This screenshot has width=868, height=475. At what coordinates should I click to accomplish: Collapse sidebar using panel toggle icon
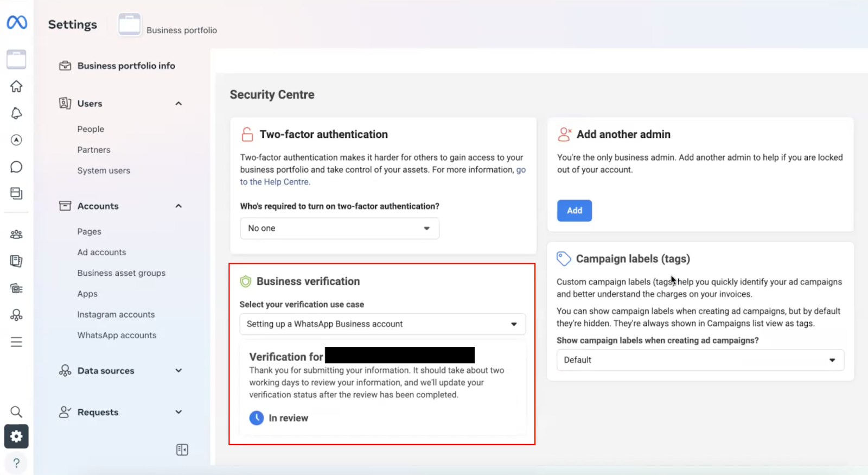pyautogui.click(x=182, y=449)
